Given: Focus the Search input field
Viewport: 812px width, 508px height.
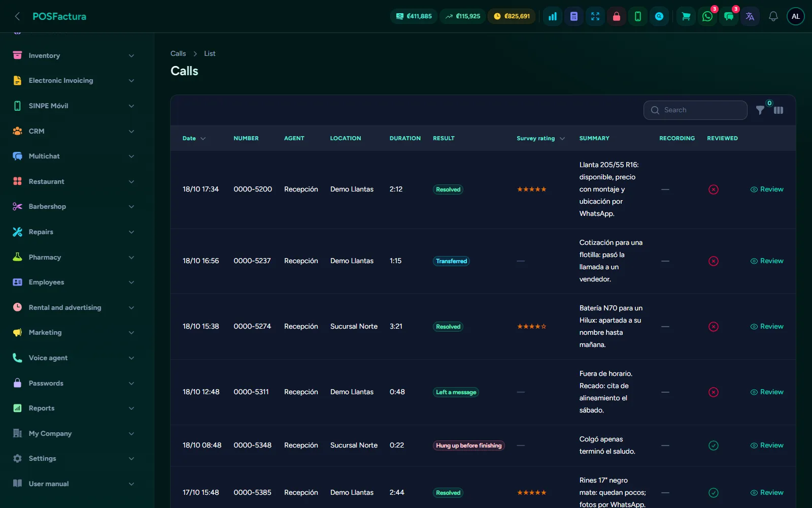Looking at the screenshot, I should click(695, 110).
